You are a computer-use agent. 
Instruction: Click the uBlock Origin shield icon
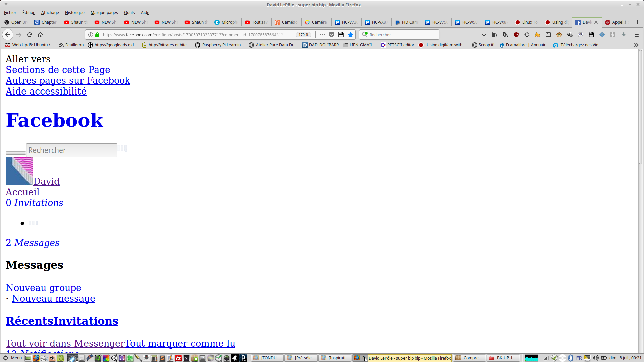[516, 35]
